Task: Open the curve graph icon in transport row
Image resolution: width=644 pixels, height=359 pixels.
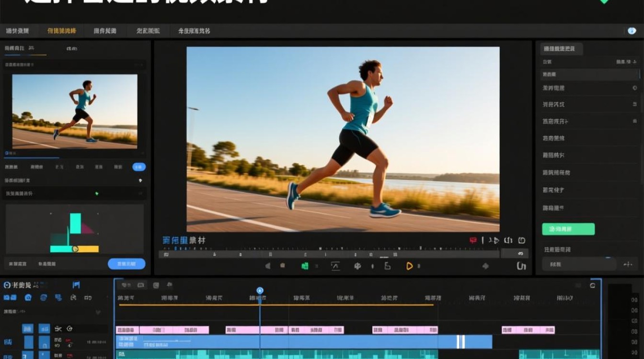Action: point(335,266)
